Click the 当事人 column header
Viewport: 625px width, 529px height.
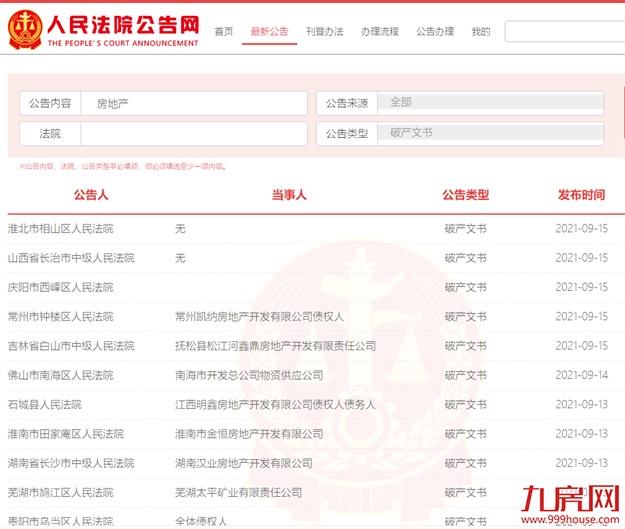[x=289, y=195]
